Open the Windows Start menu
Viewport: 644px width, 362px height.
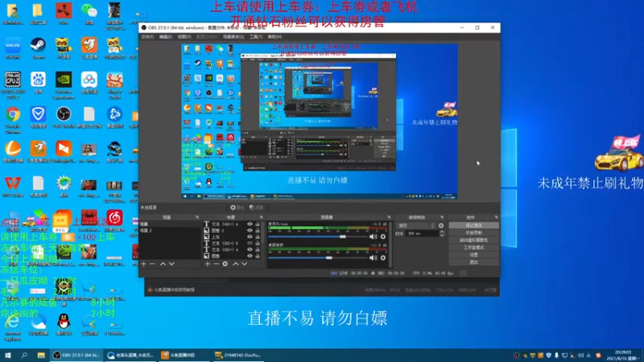click(7, 356)
